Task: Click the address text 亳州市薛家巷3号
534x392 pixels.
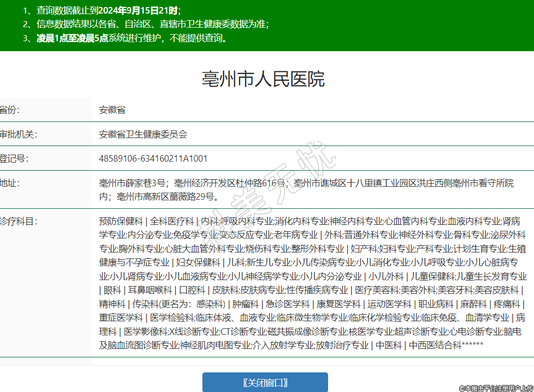Action: click(x=132, y=183)
